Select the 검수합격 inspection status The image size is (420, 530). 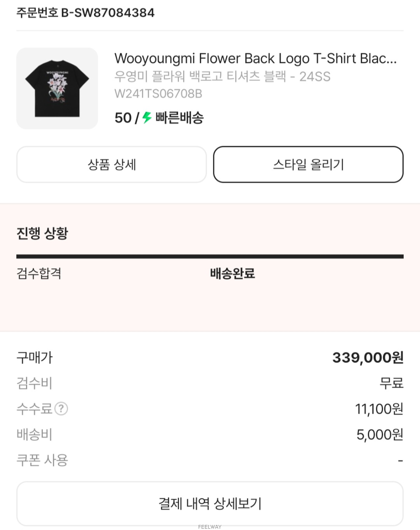(x=39, y=273)
